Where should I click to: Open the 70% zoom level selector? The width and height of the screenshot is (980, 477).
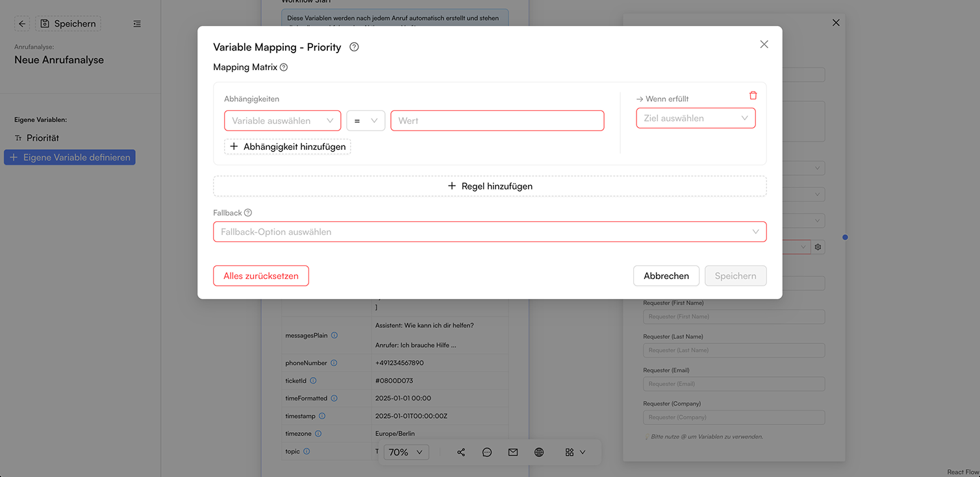pyautogui.click(x=406, y=452)
